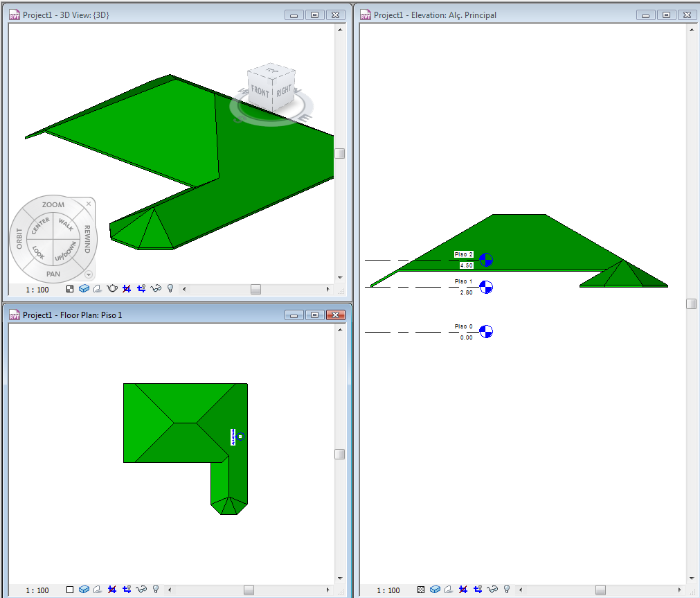This screenshot has width=700, height=598.
Task: Click the 2.80 level elevation value
Action: pyautogui.click(x=466, y=292)
